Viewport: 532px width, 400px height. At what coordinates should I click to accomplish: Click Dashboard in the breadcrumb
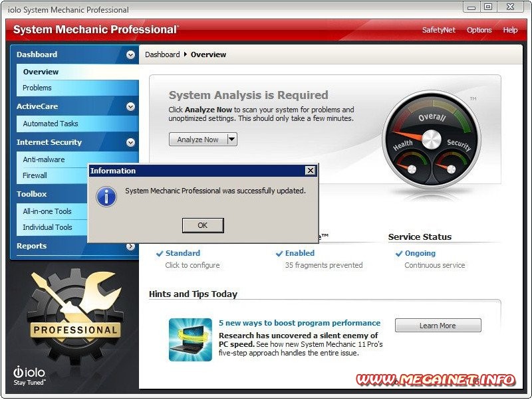pos(162,54)
